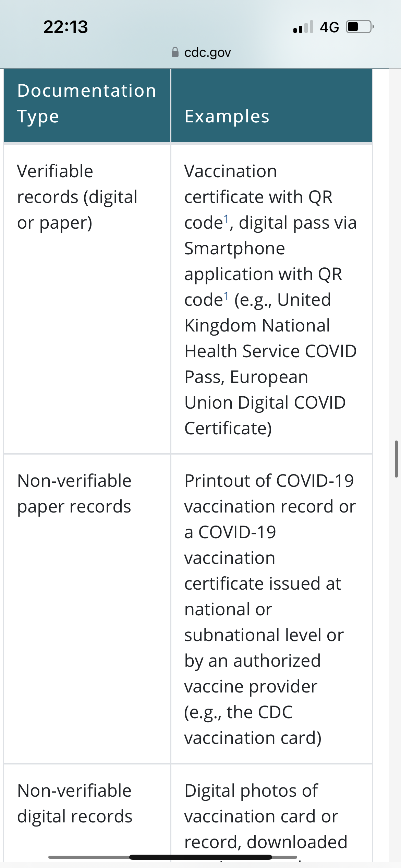Image resolution: width=401 pixels, height=868 pixels.
Task: Tap 'Kingdom National Health Service' text
Action: 257,326
